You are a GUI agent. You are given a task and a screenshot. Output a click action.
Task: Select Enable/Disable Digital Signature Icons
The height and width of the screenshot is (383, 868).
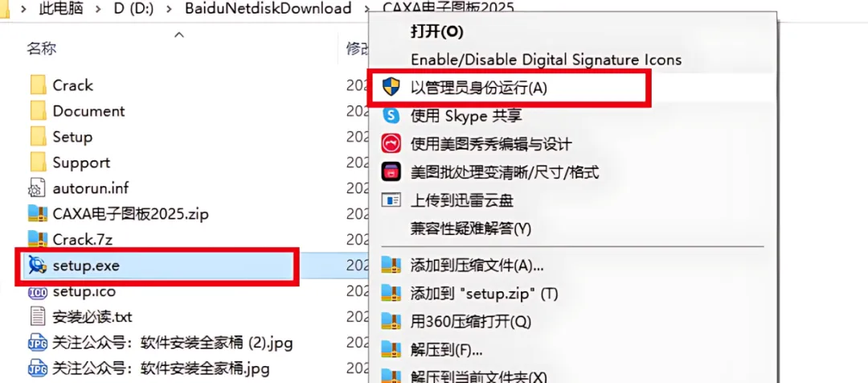(546, 60)
